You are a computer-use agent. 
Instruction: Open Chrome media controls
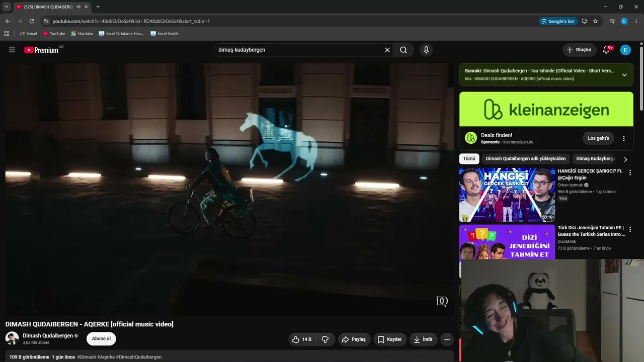[612, 21]
